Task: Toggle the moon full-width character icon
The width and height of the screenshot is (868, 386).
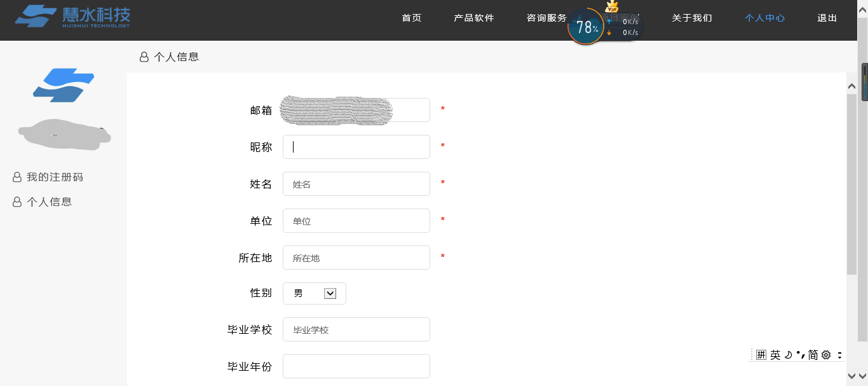Action: coord(787,354)
